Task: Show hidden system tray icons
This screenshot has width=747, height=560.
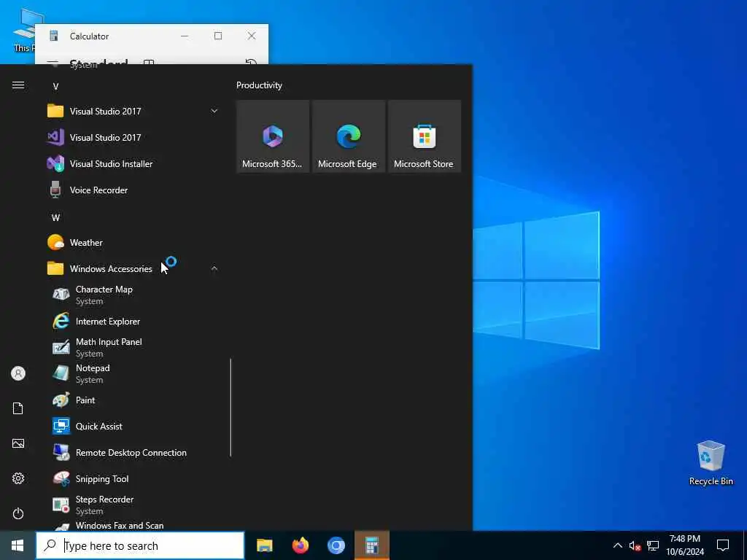Action: tap(617, 545)
